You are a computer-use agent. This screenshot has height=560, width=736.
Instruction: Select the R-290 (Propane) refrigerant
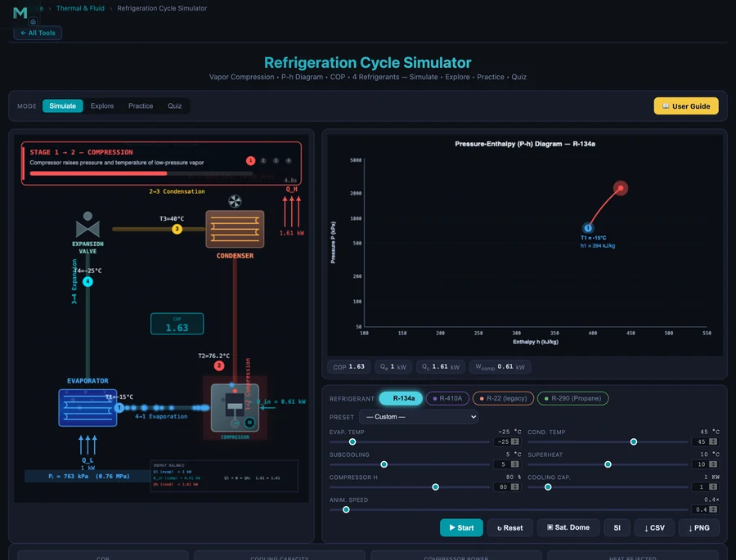pyautogui.click(x=572, y=398)
